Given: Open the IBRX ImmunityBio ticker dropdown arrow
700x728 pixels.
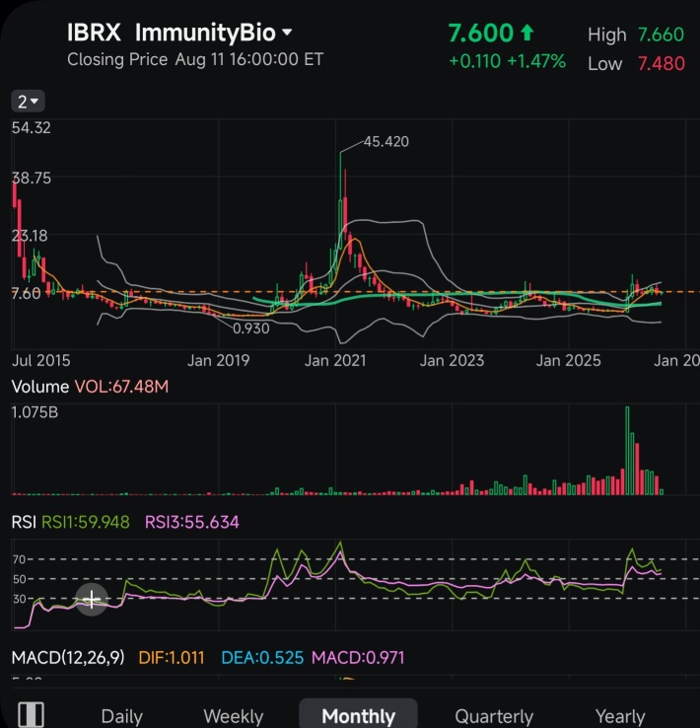Looking at the screenshot, I should click(287, 33).
